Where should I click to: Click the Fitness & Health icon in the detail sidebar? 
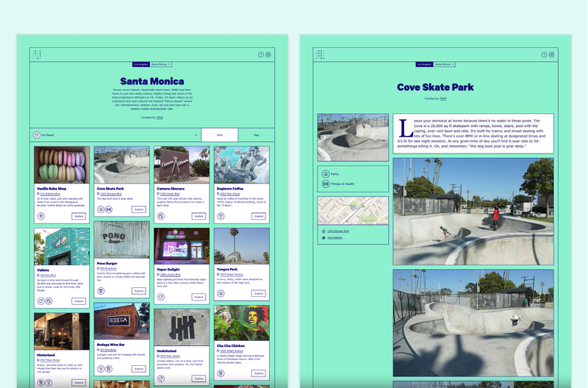point(326,184)
